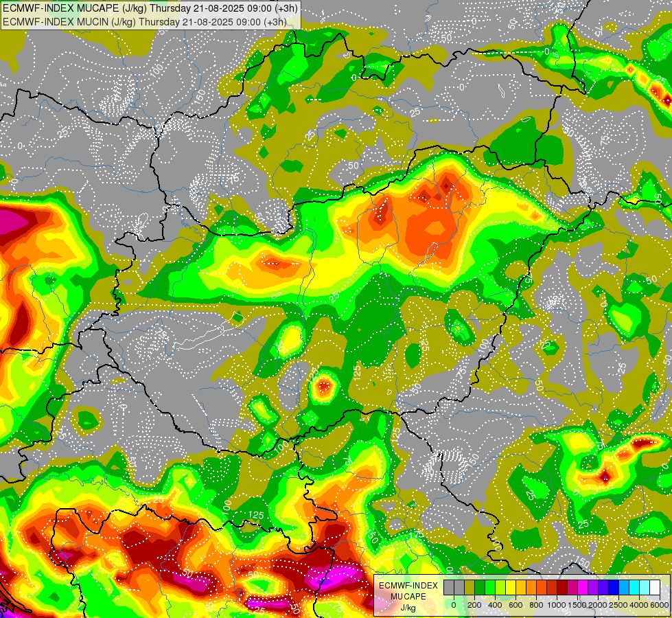Click the J/kg unit text in the legend
672x618 pixels.
(408, 608)
